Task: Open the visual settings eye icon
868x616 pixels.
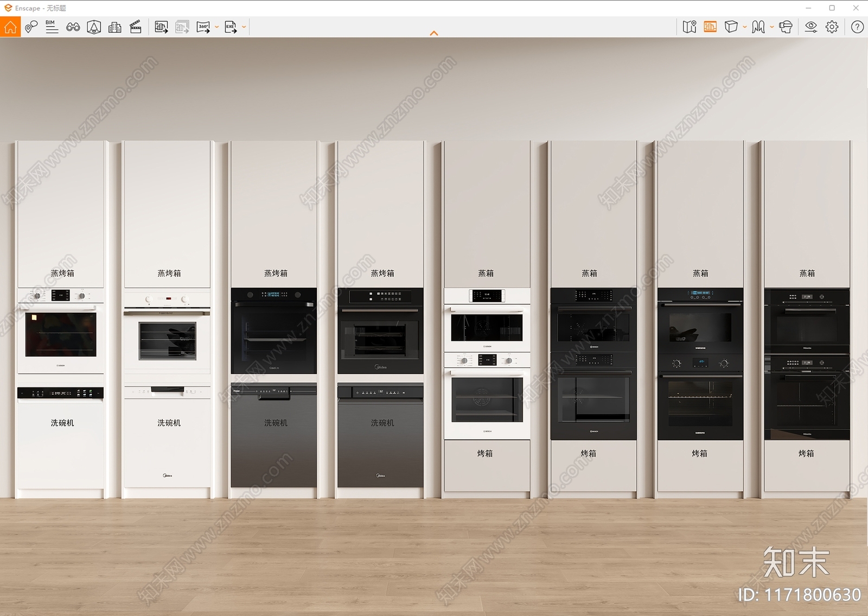Action: click(x=811, y=27)
